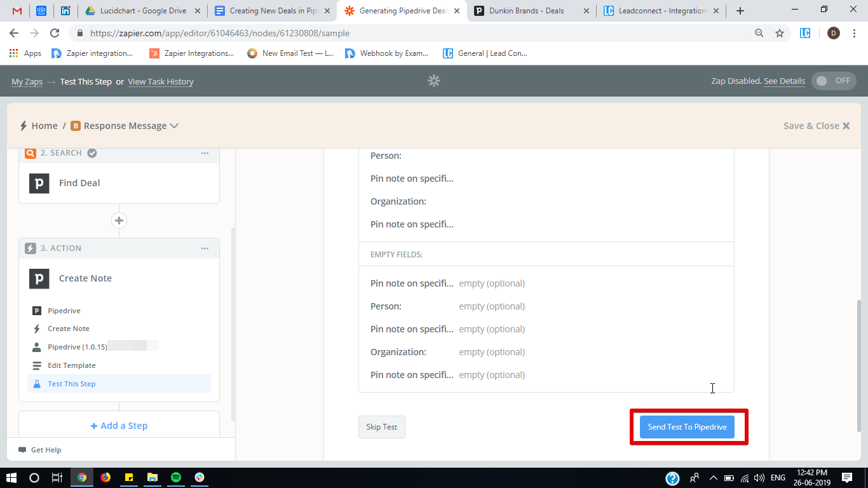This screenshot has width=868, height=488.
Task: Open Webhook by Exam... bookmark
Action: pyautogui.click(x=387, y=53)
